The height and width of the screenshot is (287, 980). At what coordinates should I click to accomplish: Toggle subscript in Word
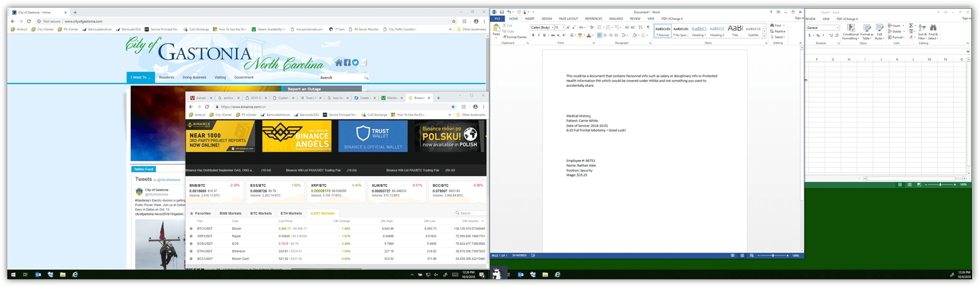(x=558, y=35)
